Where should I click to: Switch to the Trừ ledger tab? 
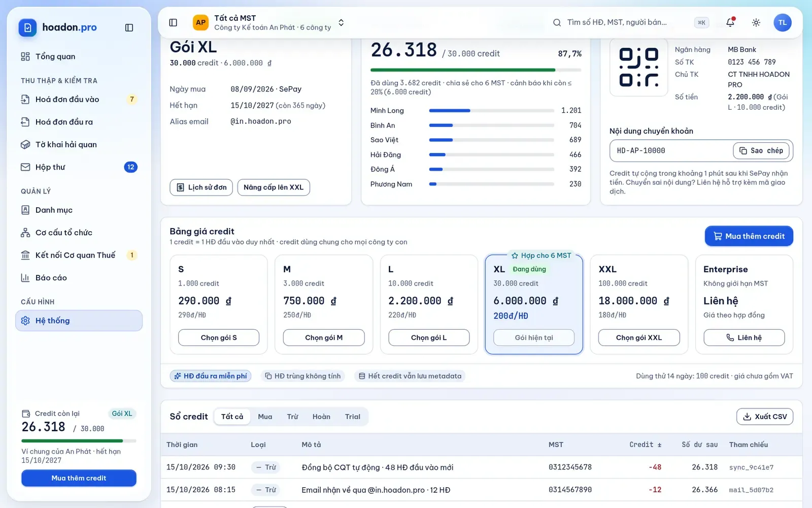tap(292, 417)
